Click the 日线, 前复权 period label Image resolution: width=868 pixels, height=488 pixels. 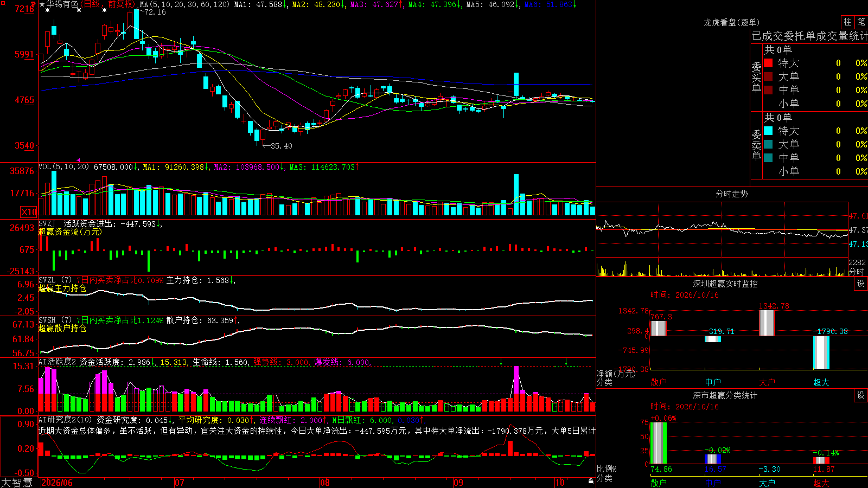pyautogui.click(x=108, y=4)
